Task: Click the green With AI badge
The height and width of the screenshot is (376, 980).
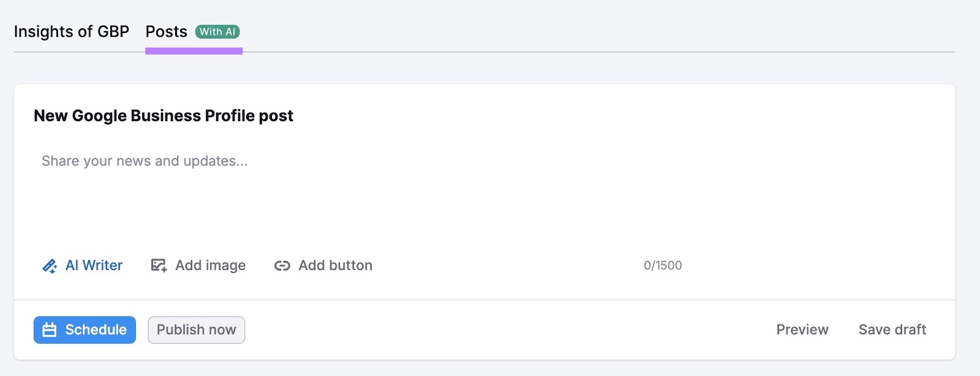Action: click(217, 32)
